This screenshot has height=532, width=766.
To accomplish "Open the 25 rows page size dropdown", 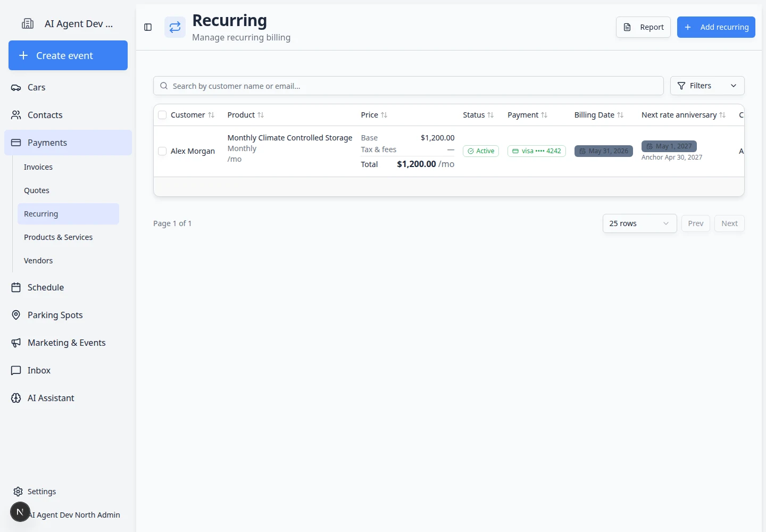I will (x=639, y=223).
